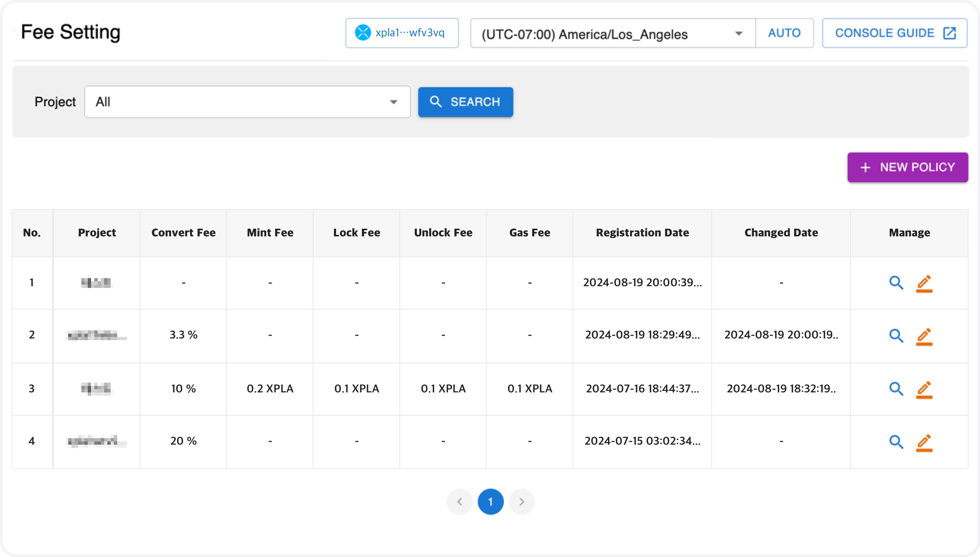Screen dimensions: 980x557
Task: Edit policy in row 4
Action: click(x=924, y=442)
